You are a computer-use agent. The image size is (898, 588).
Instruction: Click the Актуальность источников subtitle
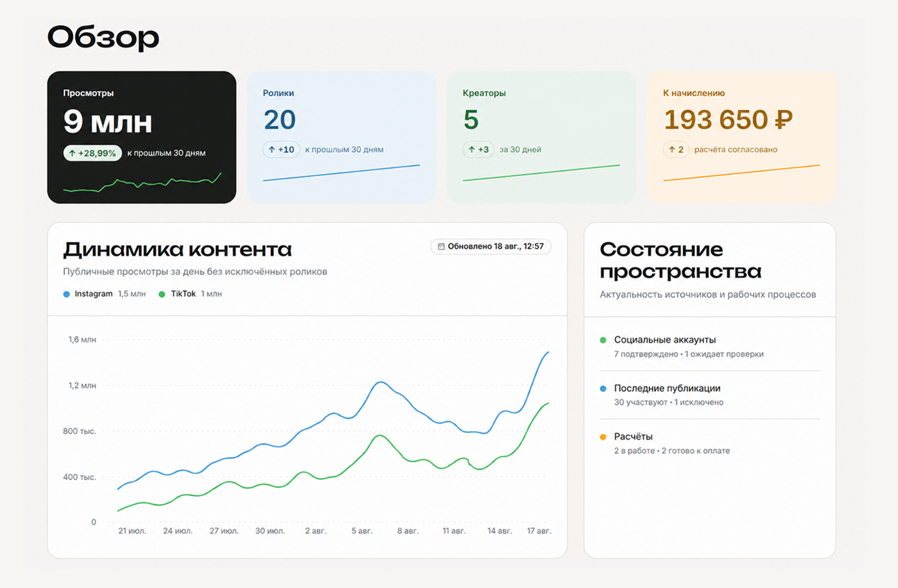click(x=708, y=295)
